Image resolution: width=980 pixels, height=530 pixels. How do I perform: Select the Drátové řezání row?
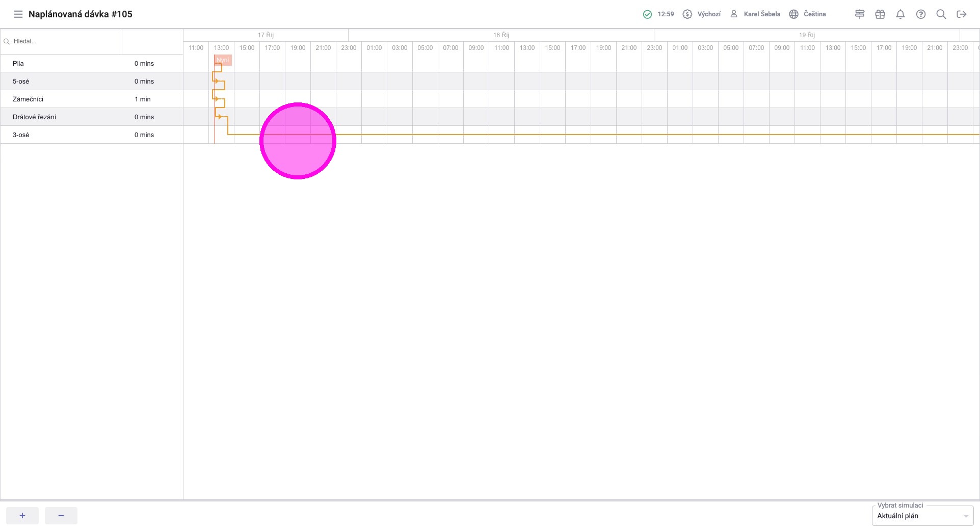tap(92, 117)
